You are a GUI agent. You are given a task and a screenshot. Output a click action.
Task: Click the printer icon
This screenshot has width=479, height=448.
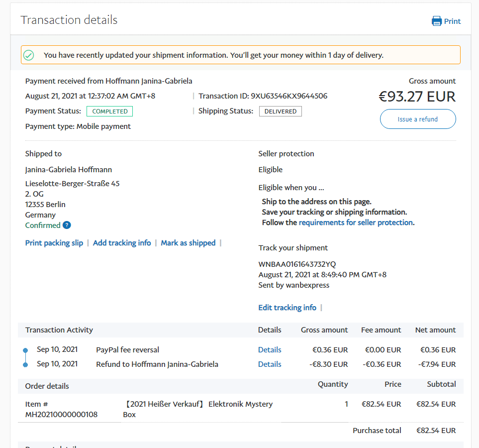point(436,21)
